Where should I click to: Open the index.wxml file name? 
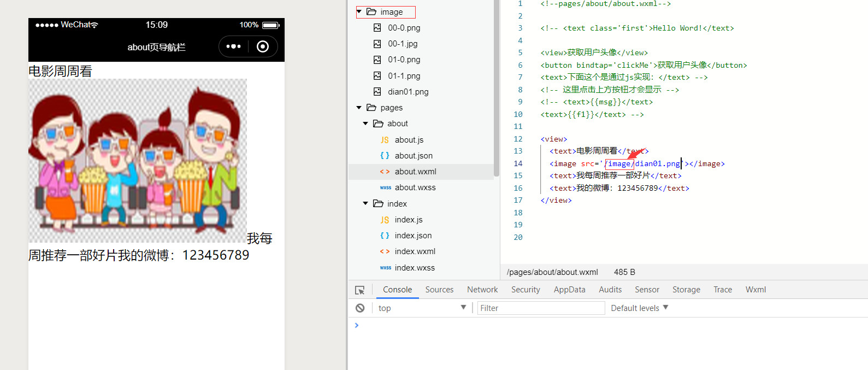click(x=415, y=251)
